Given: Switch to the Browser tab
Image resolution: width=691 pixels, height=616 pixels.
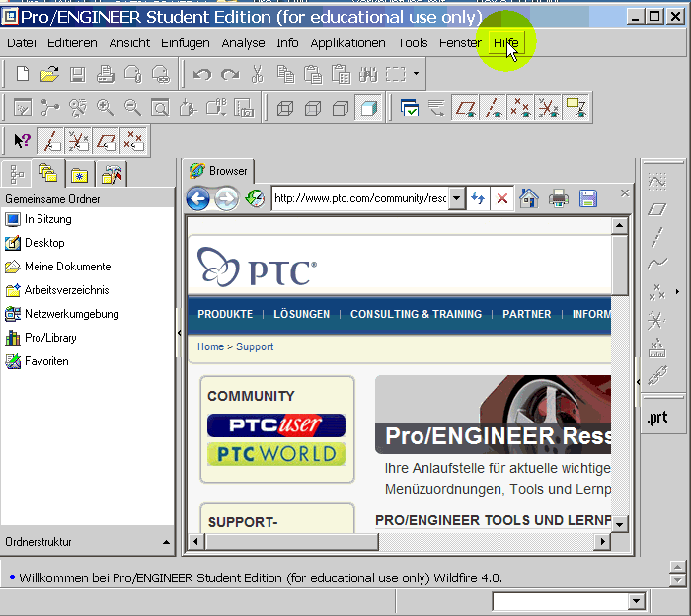Looking at the screenshot, I should pos(218,171).
